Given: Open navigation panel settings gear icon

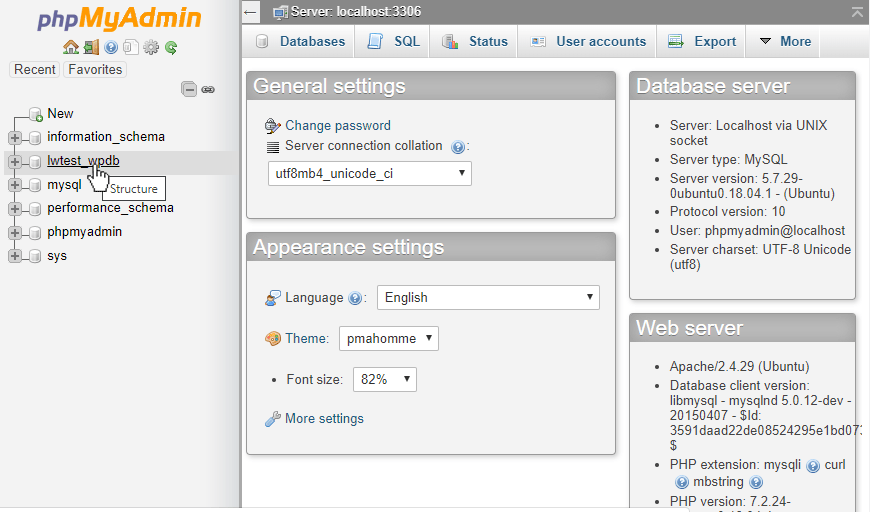Looking at the screenshot, I should pos(151,48).
